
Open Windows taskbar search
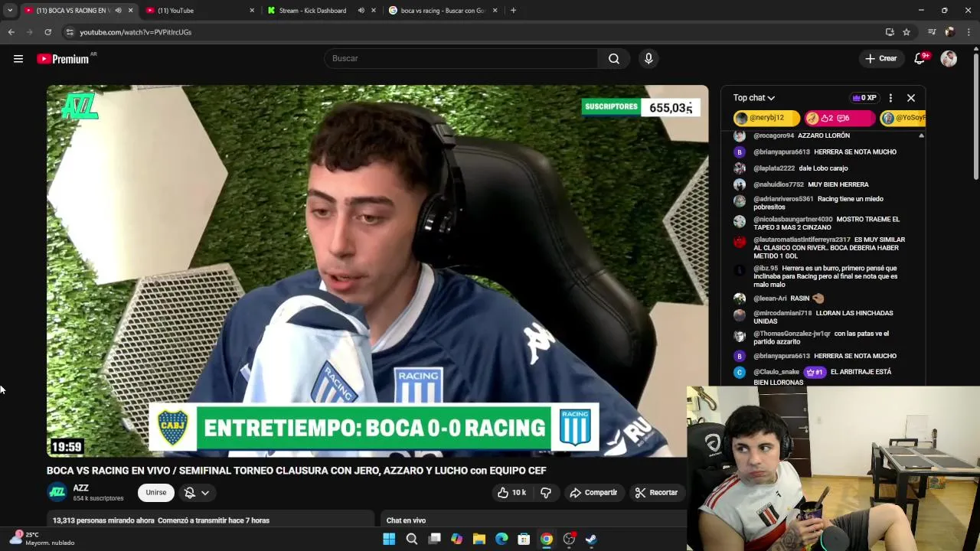click(x=411, y=540)
